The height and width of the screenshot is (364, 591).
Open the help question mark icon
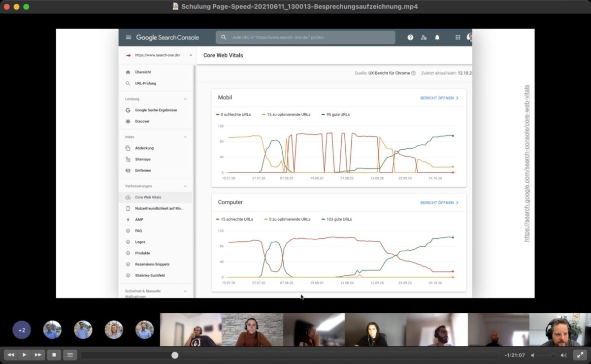410,37
